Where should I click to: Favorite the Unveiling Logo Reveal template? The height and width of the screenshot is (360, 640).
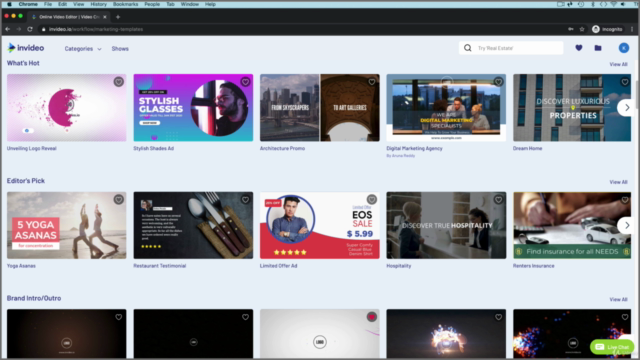[x=118, y=82]
